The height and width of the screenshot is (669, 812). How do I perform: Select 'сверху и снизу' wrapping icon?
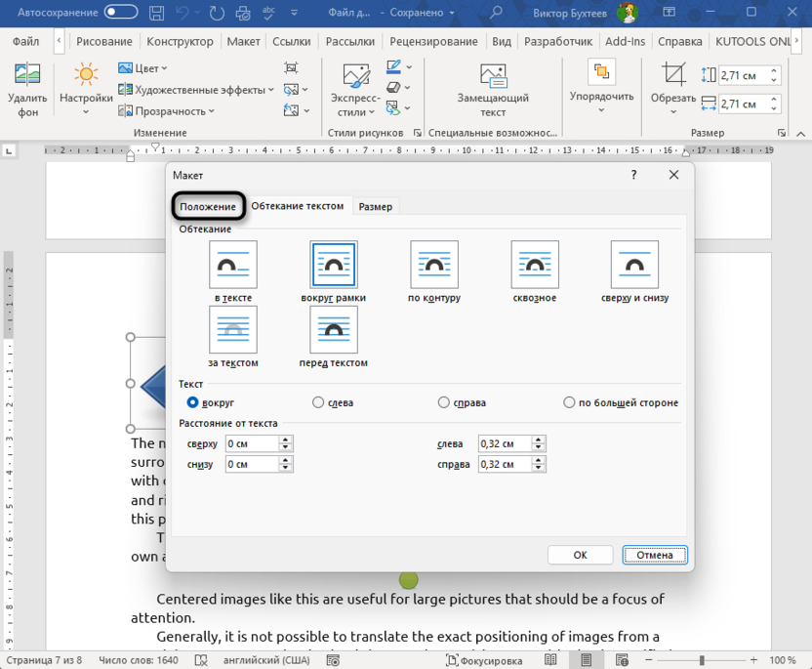click(x=634, y=265)
